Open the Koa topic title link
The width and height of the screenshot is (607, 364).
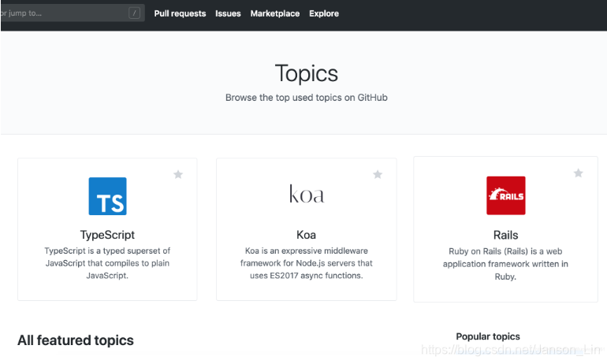tap(306, 235)
